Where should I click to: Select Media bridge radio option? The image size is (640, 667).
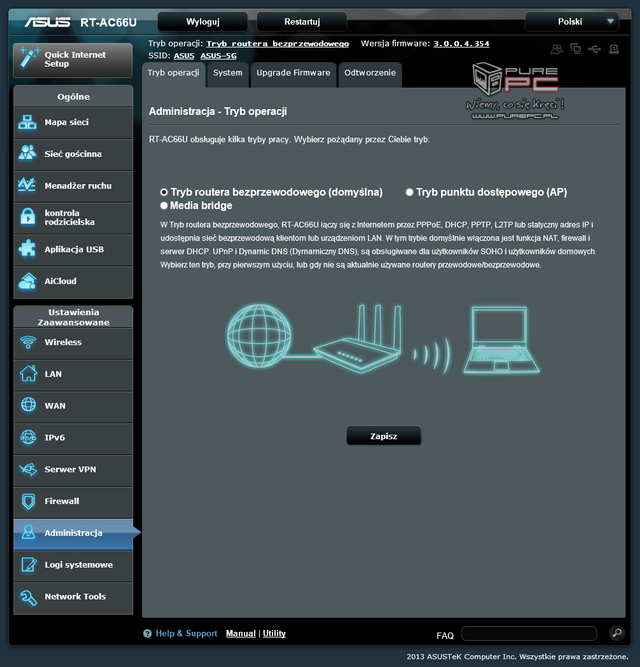(x=164, y=205)
